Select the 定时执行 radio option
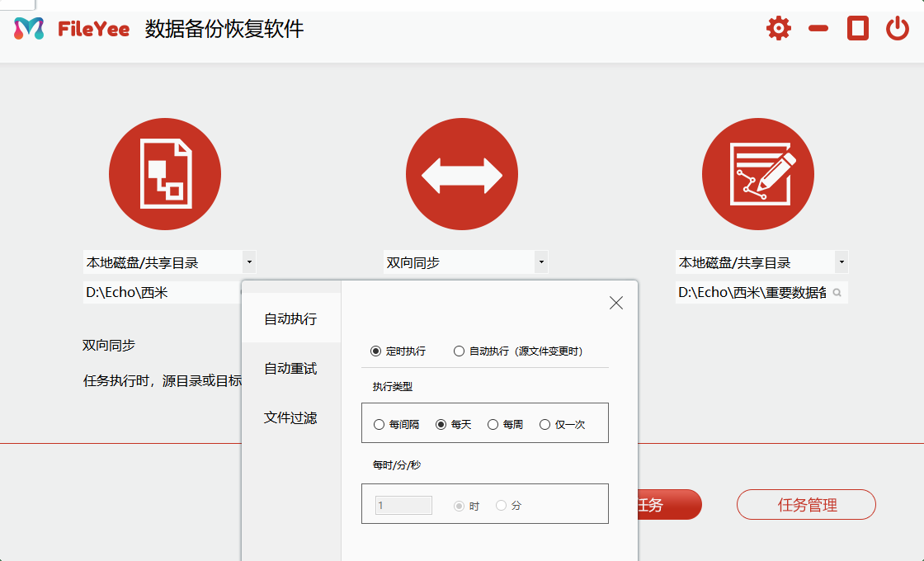This screenshot has width=924, height=561. coord(376,351)
